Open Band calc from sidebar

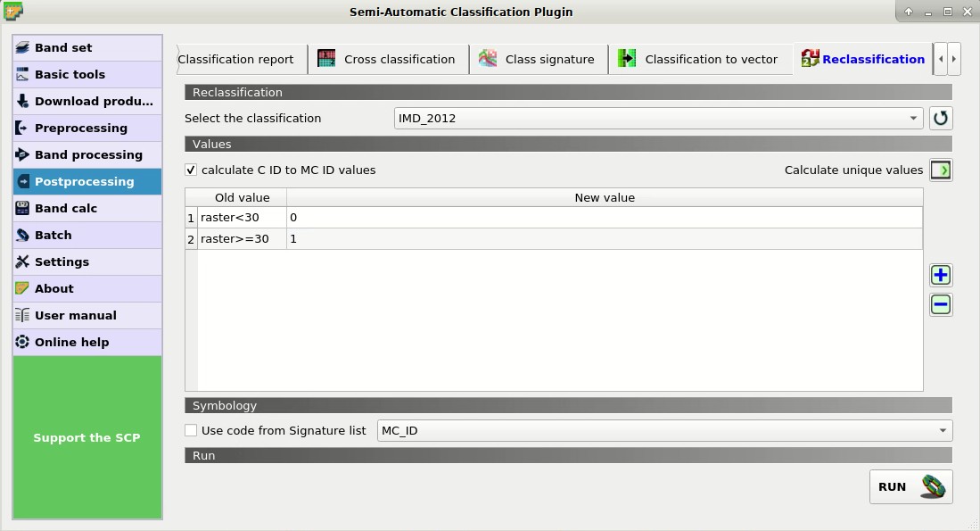(x=86, y=208)
